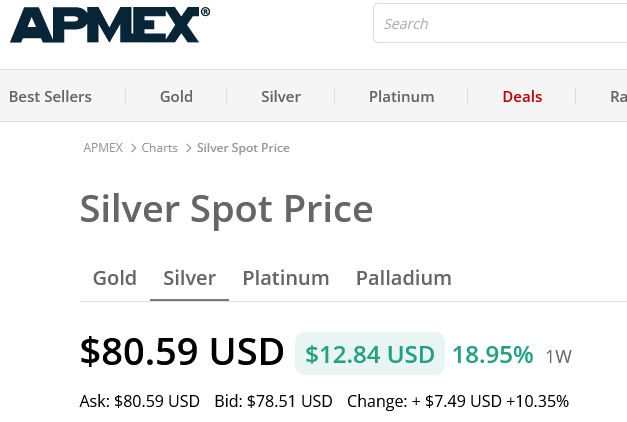Open the Platinum menu in the top navigation bar
This screenshot has height=422, width=627.
(401, 97)
